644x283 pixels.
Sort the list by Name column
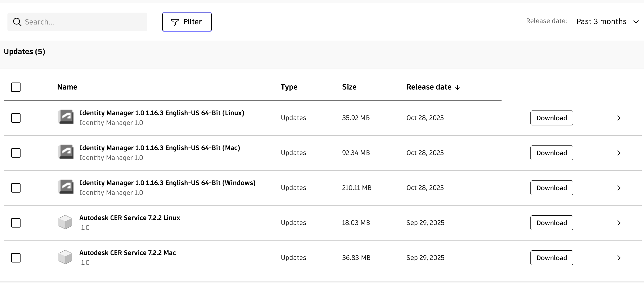coord(67,87)
